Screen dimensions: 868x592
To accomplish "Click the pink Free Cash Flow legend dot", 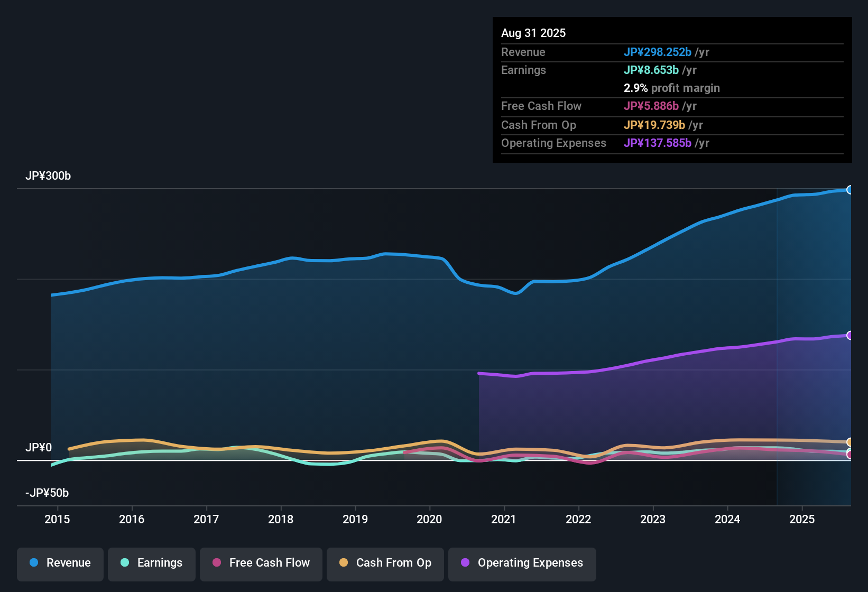I will pyautogui.click(x=216, y=563).
